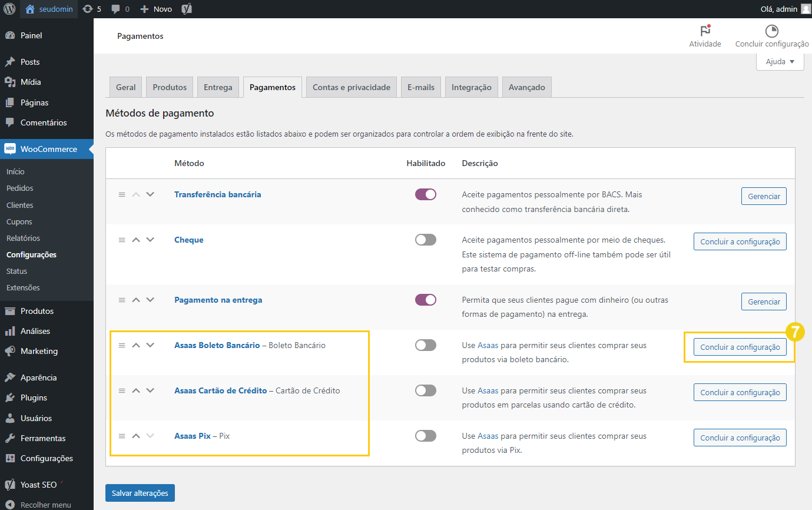Click drag handle of Asaas Pix row

122,436
